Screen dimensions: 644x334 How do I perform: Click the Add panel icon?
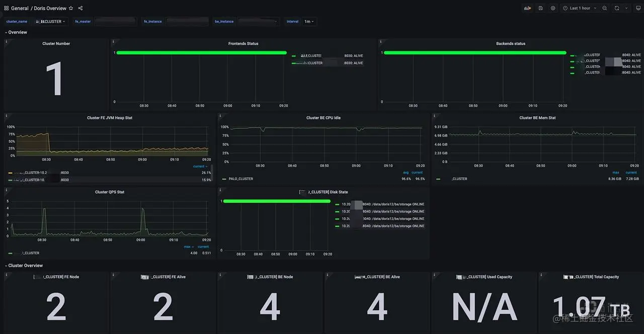[x=527, y=8]
